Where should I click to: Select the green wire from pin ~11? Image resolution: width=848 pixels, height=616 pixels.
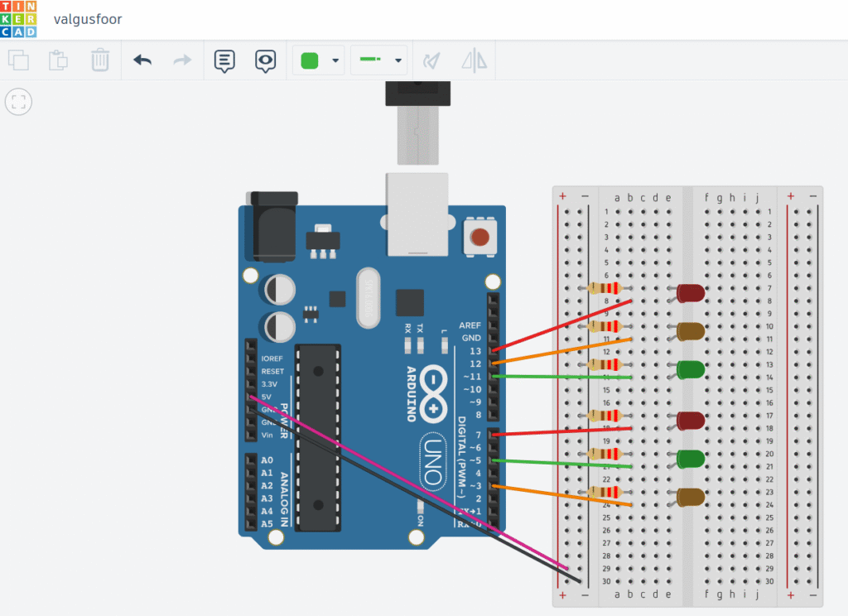point(562,377)
